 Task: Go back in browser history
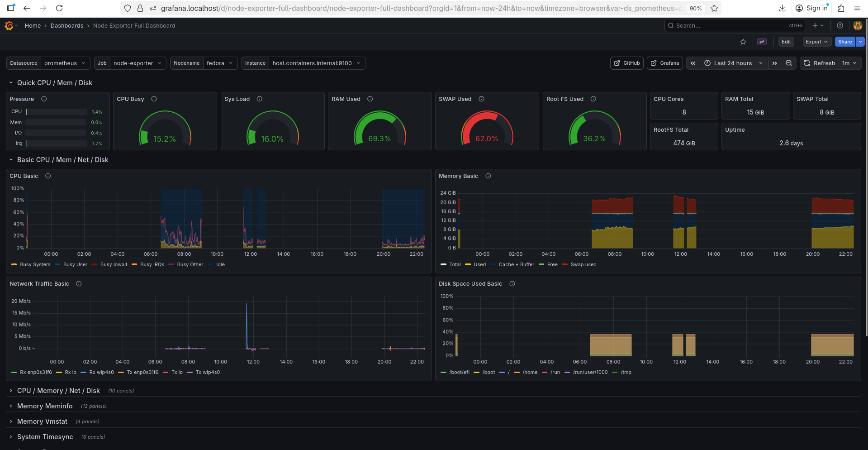(27, 8)
